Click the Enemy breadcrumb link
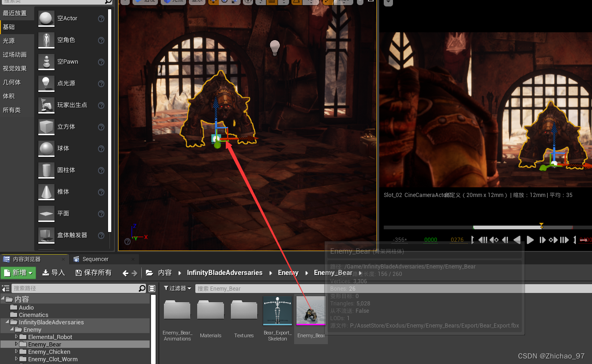Image resolution: width=592 pixels, height=364 pixels. point(288,273)
